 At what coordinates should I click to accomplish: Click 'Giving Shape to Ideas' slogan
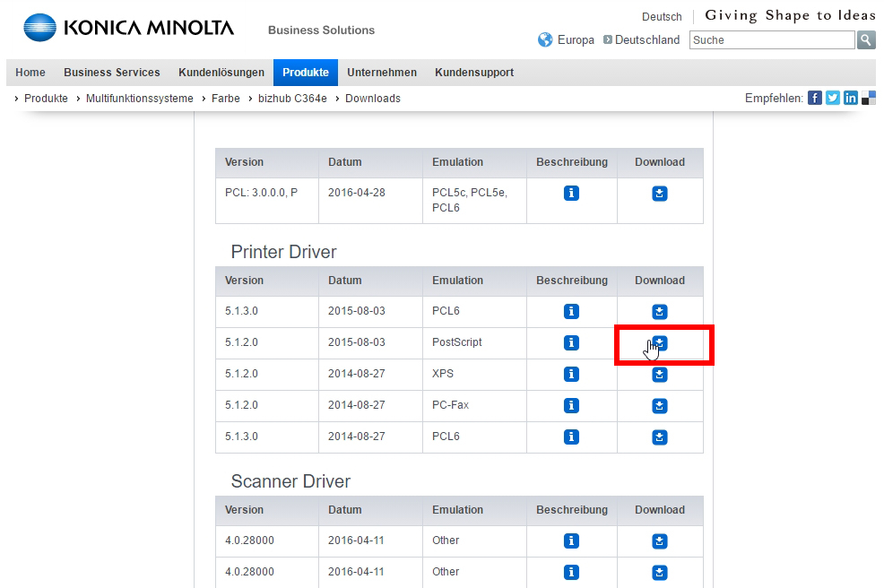point(790,15)
